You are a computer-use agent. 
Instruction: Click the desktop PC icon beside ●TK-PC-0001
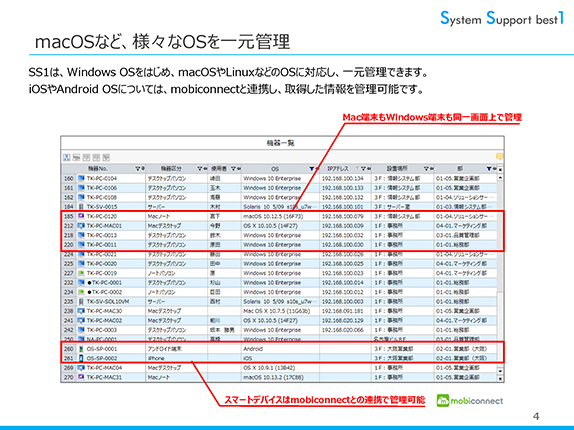(81, 283)
